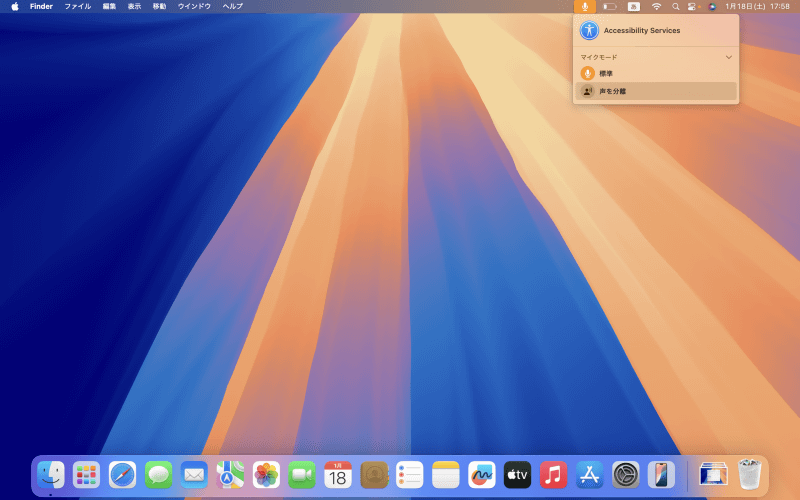Launch Safari from the Dock
Viewport: 800px width, 500px height.
(x=122, y=475)
